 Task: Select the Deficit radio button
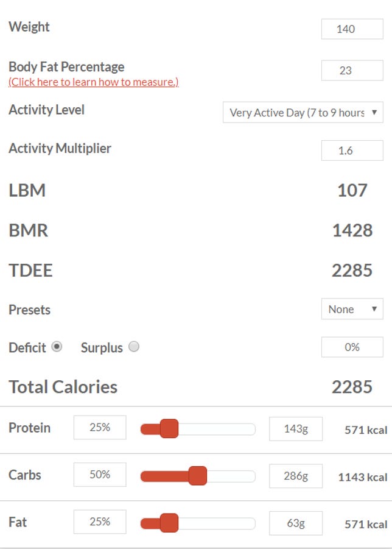click(x=57, y=347)
